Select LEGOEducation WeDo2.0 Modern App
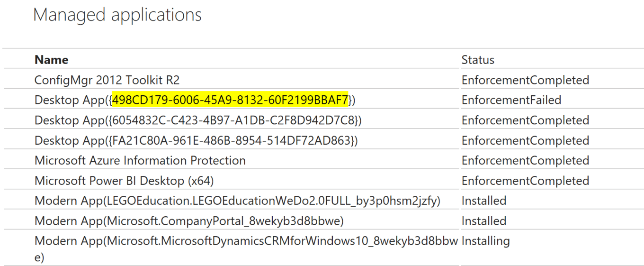644x266 pixels. click(x=237, y=201)
